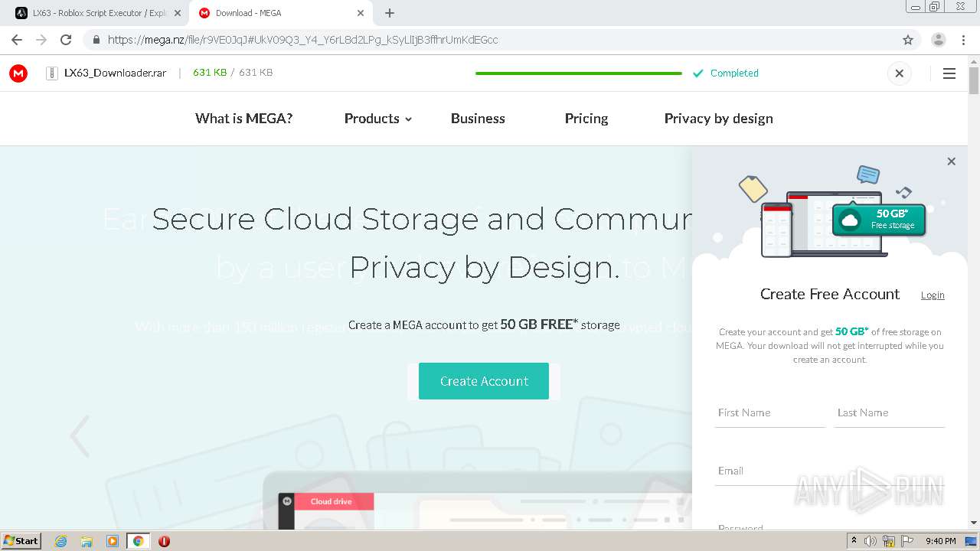Open Privacy by design page
The height and width of the screenshot is (551, 980).
[718, 119]
